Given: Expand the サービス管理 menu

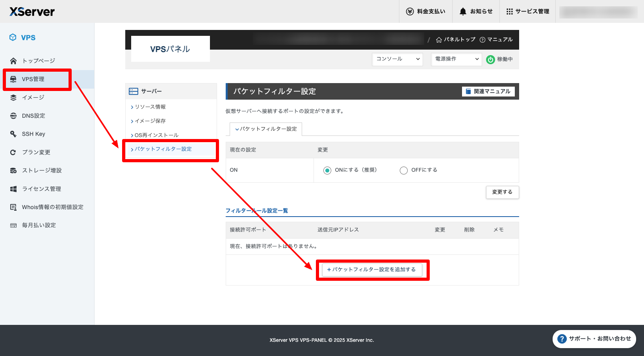Looking at the screenshot, I should tap(527, 11).
